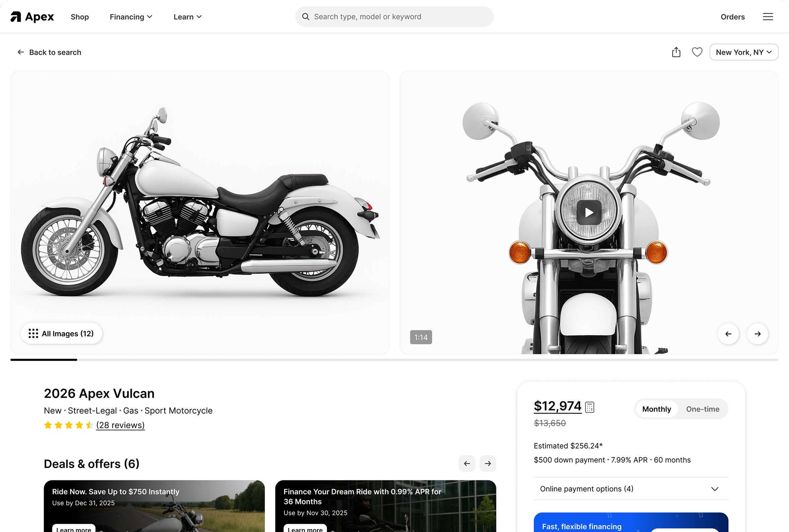
Task: Click the Apex logo
Action: tap(32, 16)
